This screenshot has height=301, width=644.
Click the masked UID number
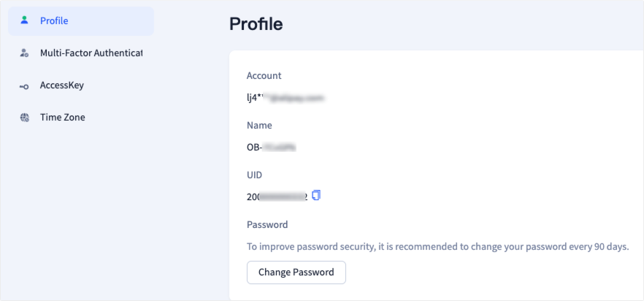(x=277, y=197)
